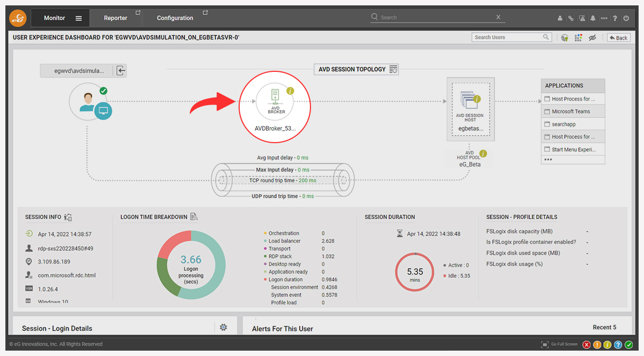644x356 pixels.
Task: Select Microsoft Teams application
Action: [573, 112]
